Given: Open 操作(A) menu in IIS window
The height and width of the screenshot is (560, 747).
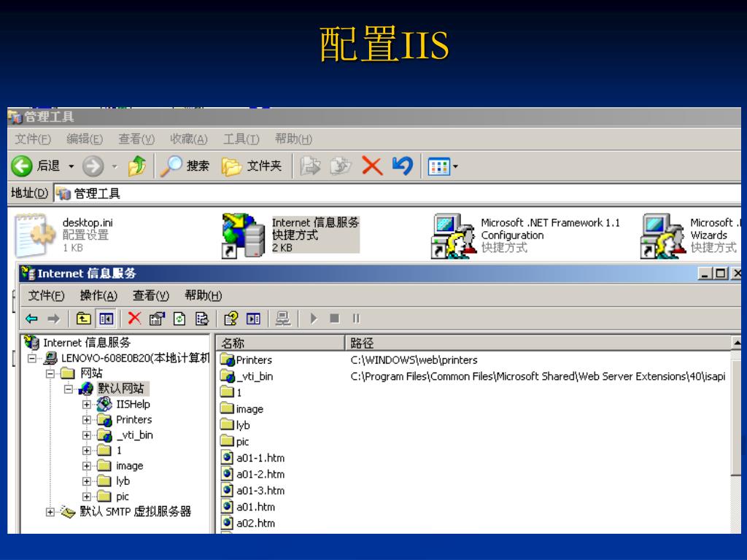Looking at the screenshot, I should click(98, 296).
